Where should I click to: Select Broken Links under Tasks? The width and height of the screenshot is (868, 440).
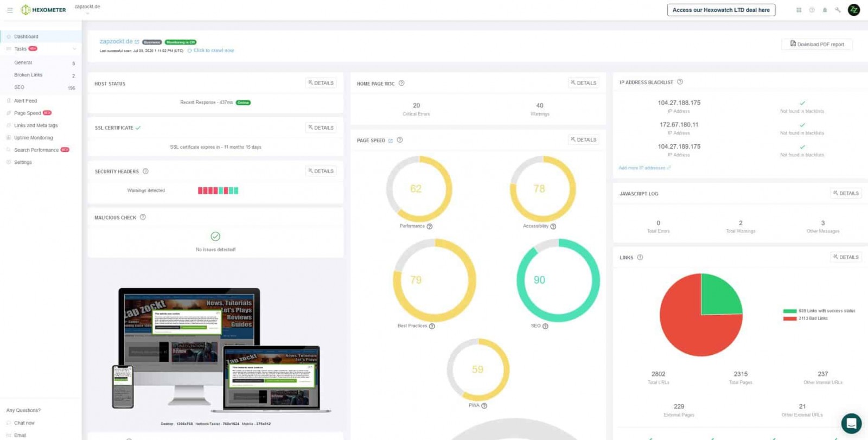[28, 75]
